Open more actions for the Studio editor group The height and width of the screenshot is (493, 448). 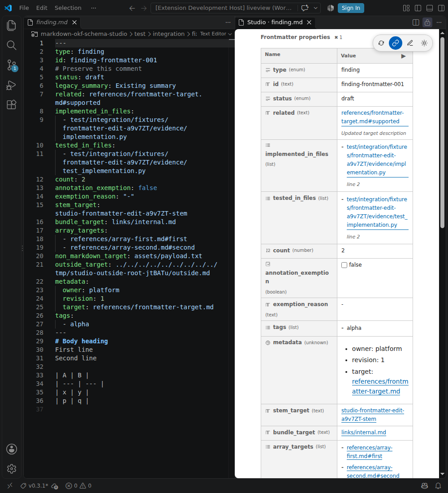[x=439, y=22]
